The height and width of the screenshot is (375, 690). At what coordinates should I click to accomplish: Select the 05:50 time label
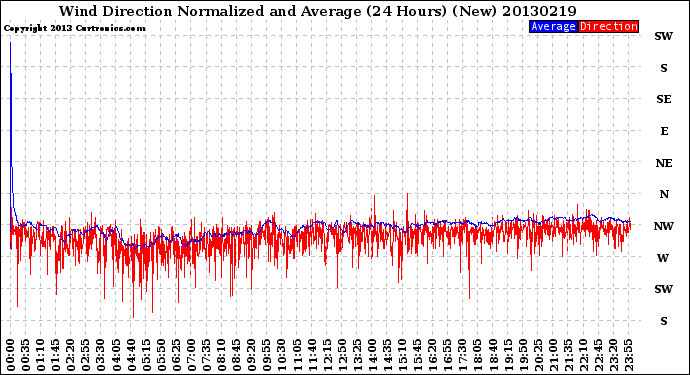[x=161, y=355]
